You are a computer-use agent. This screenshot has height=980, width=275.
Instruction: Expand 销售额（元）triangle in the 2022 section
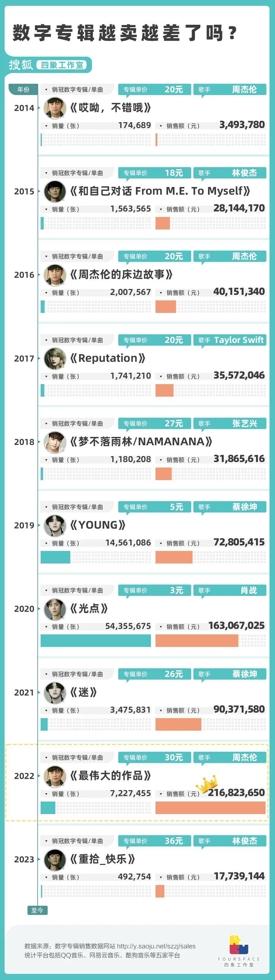(x=161, y=794)
